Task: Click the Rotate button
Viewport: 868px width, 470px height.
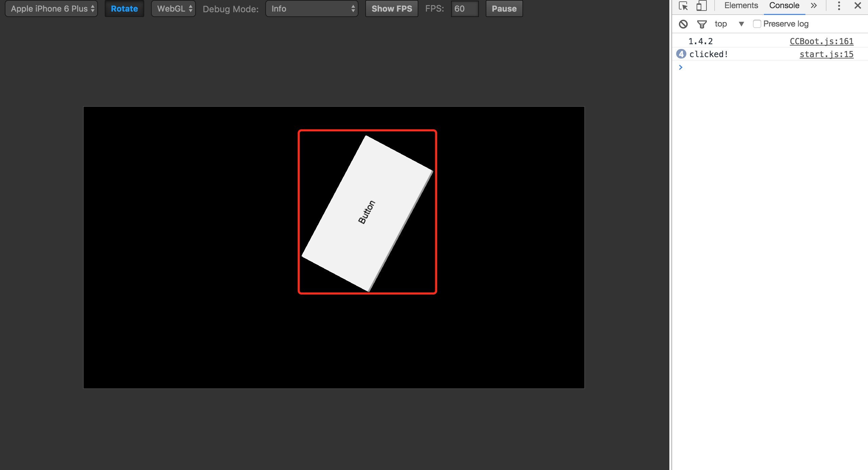Action: [124, 9]
